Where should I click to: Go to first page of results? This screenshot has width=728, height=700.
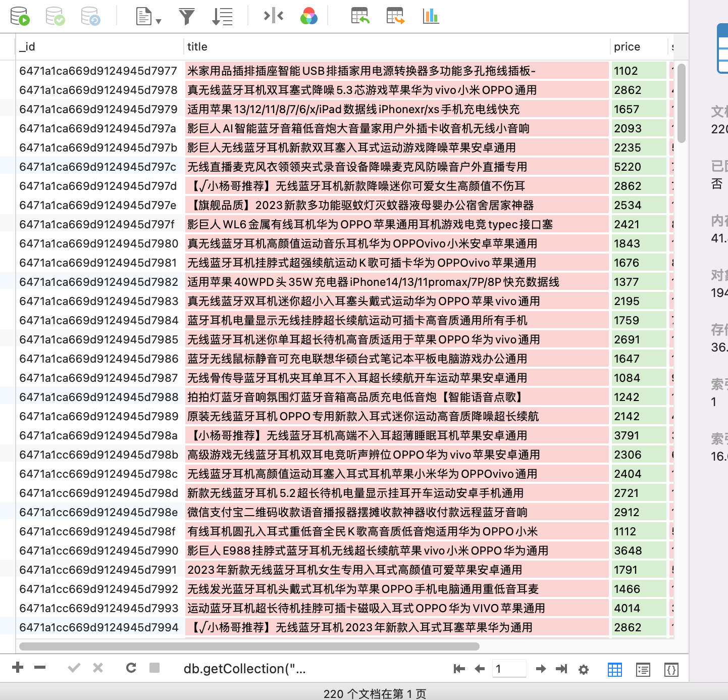[x=459, y=669]
